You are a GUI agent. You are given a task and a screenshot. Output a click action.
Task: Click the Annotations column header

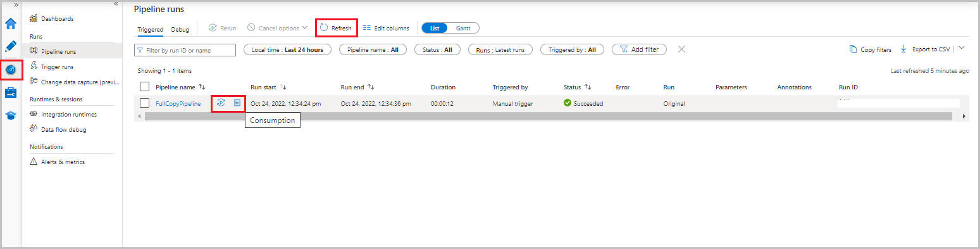[x=794, y=87]
